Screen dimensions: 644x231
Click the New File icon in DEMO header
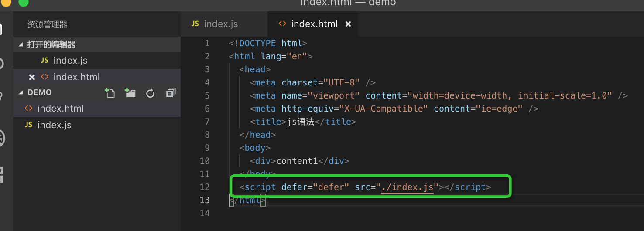coord(110,92)
